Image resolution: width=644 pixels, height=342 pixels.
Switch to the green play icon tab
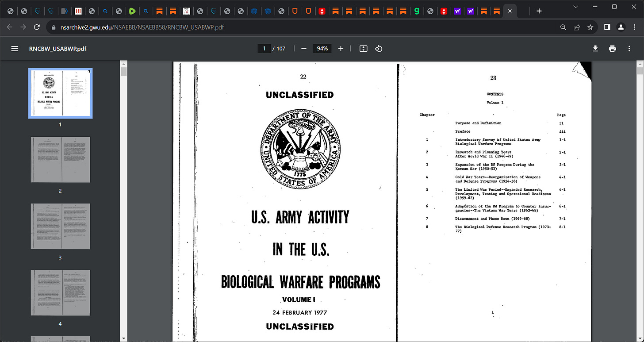tap(132, 11)
